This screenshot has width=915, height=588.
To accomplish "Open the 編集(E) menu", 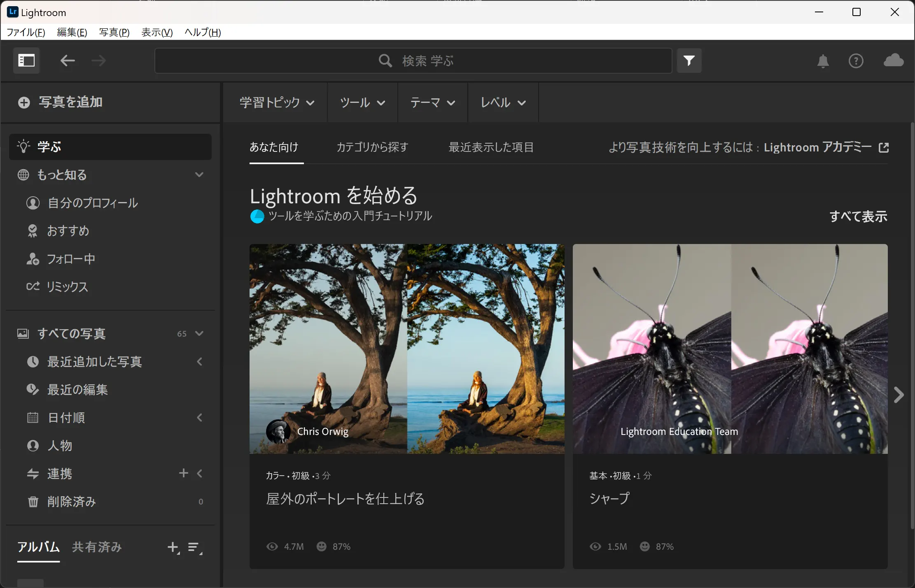I will pyautogui.click(x=72, y=32).
